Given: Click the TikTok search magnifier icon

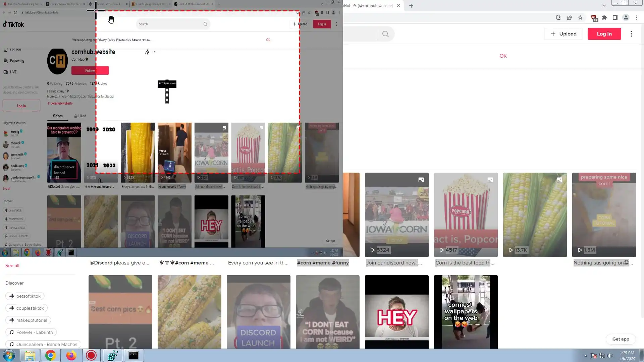Looking at the screenshot, I should click(385, 34).
